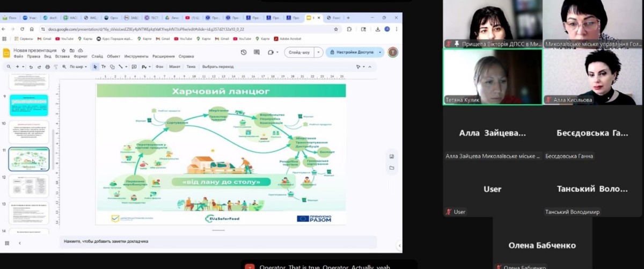Viewport: 644px width, 269px height.
Task: Click the speaker notes field
Action: click(x=218, y=242)
